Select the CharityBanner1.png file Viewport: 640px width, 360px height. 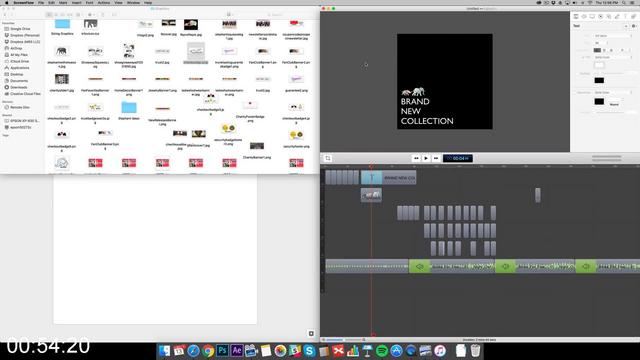257,150
